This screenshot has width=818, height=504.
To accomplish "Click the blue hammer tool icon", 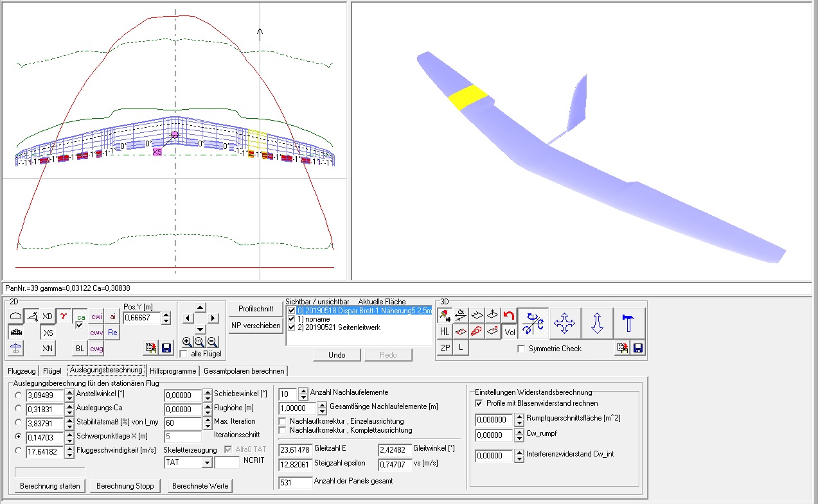I will click(628, 323).
